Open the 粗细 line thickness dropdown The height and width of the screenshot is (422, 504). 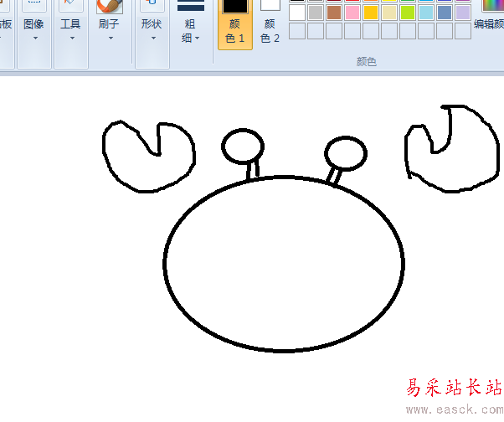(191, 30)
